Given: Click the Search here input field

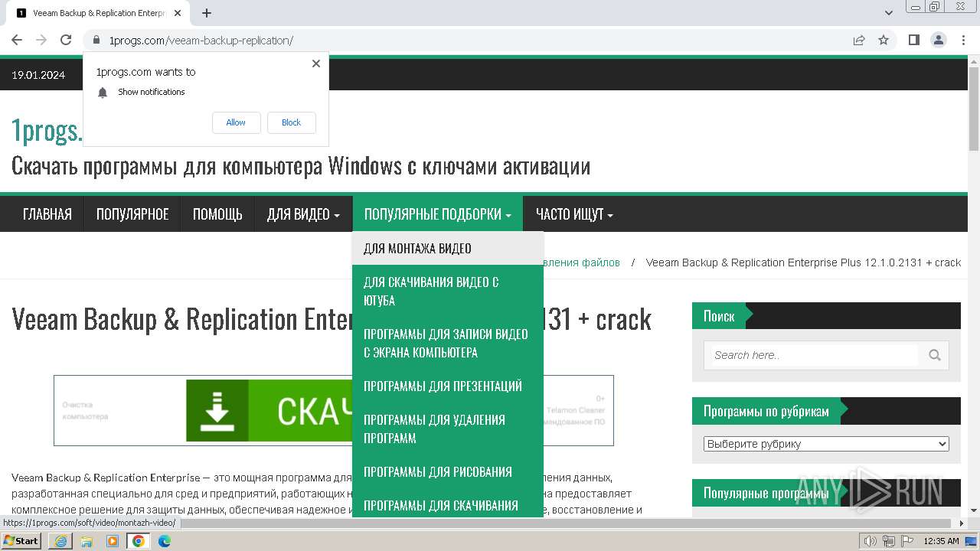Looking at the screenshot, I should coord(813,355).
